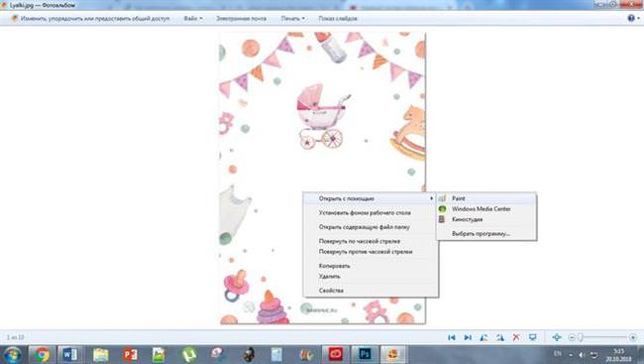
Task: Open the 'Файл' dropdown menu
Action: click(193, 19)
